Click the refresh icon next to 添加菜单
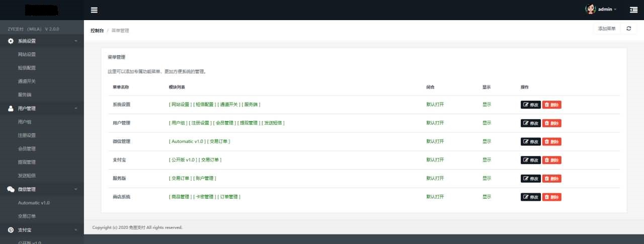 628,29
